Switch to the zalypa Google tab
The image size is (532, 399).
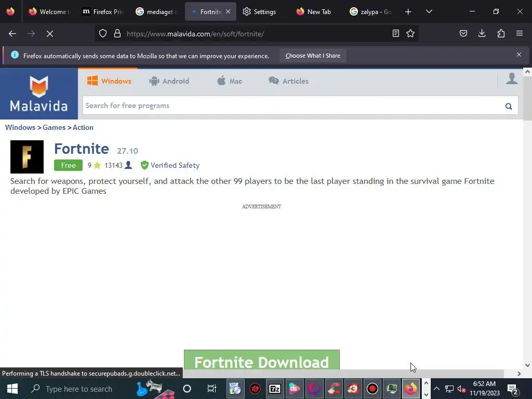tap(371, 11)
